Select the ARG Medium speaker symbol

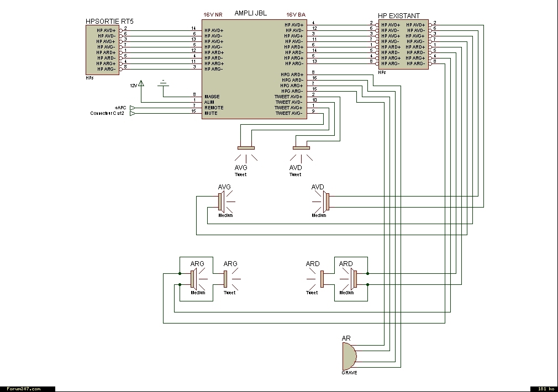point(198,279)
